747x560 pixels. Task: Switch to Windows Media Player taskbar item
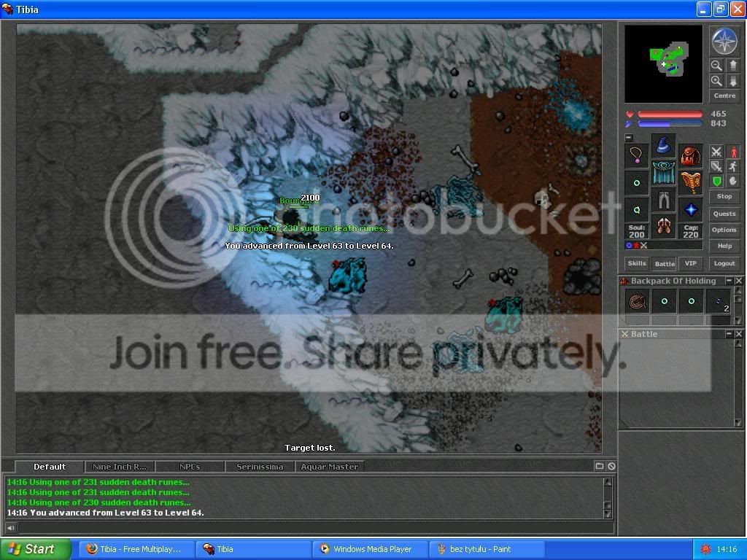[x=370, y=549]
